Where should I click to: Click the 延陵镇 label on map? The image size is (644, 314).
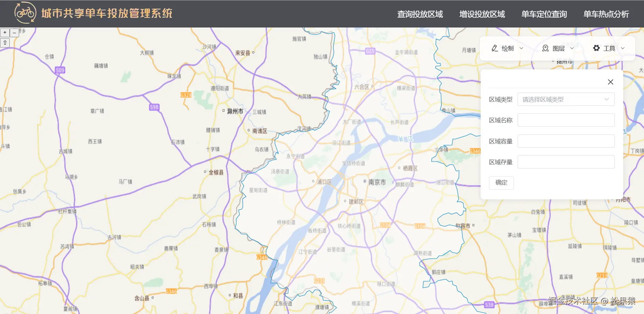click(x=575, y=246)
